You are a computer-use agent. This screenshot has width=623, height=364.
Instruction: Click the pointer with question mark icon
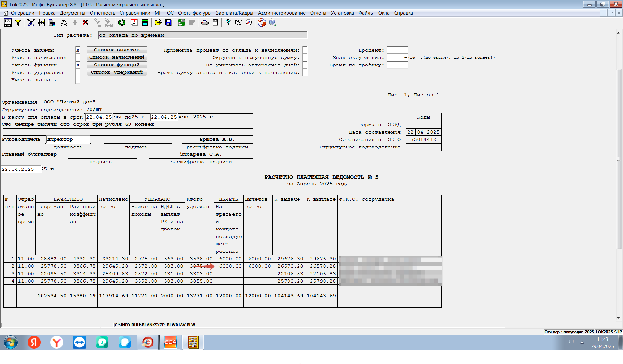[x=238, y=22]
